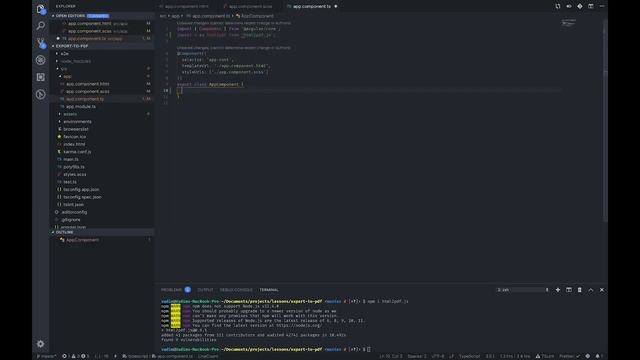Screen dimensions: 640x360
Task: Close the terminal panel
Action: (x=602, y=290)
